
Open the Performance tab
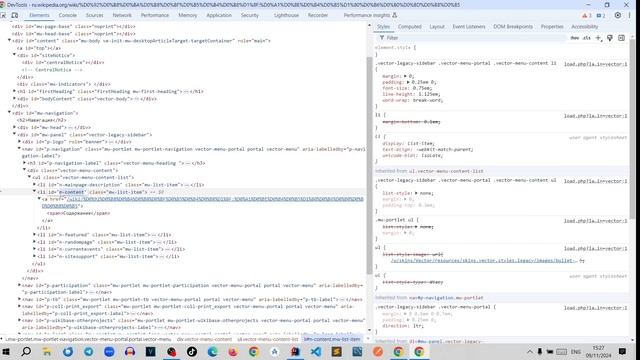[x=155, y=15]
